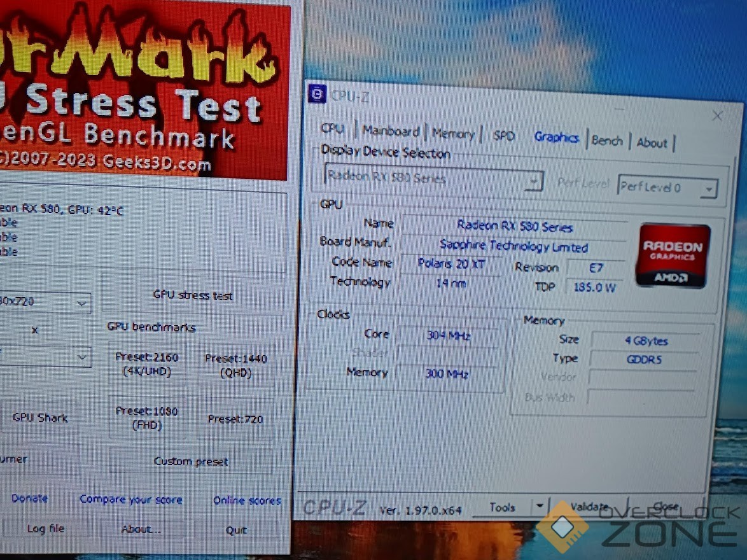Click the Polaris 20 XT code name value
747x560 pixels.
(x=450, y=263)
